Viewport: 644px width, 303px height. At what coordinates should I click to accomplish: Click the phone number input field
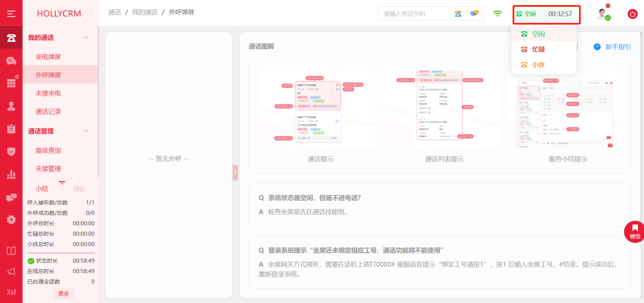414,14
